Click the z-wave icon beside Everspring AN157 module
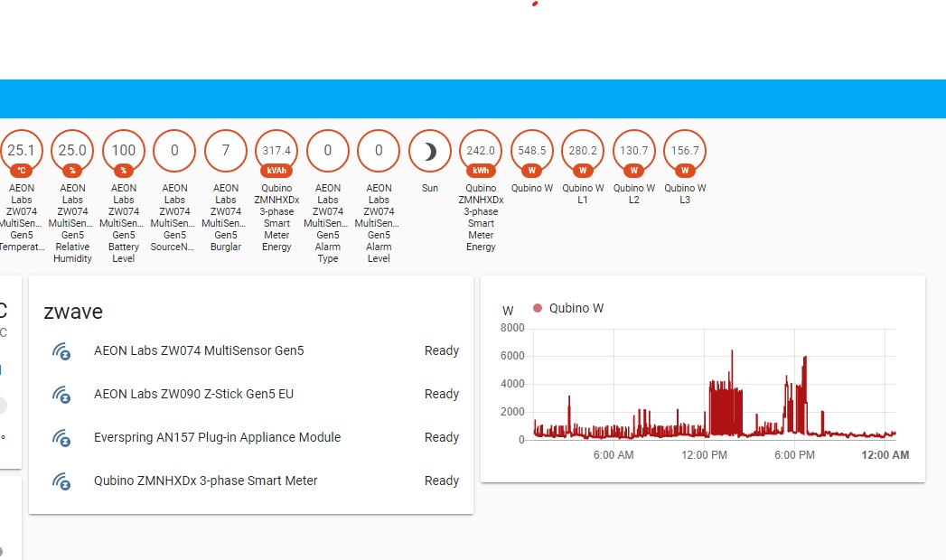 click(x=61, y=438)
